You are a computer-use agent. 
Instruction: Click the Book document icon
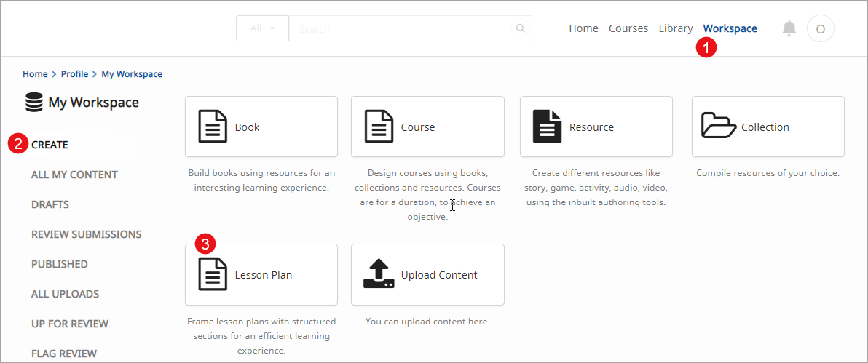[x=213, y=127]
